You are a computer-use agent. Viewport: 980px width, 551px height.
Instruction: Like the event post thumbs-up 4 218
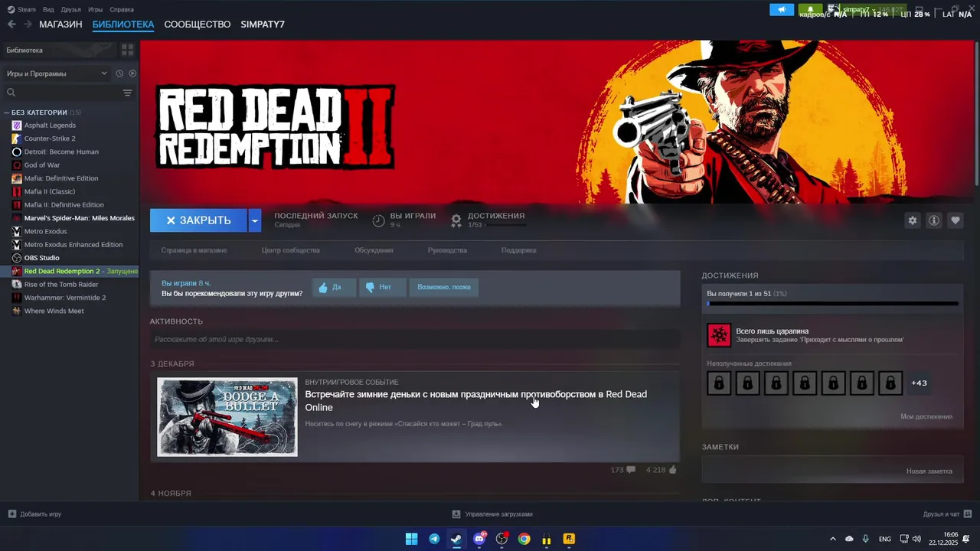(x=661, y=470)
